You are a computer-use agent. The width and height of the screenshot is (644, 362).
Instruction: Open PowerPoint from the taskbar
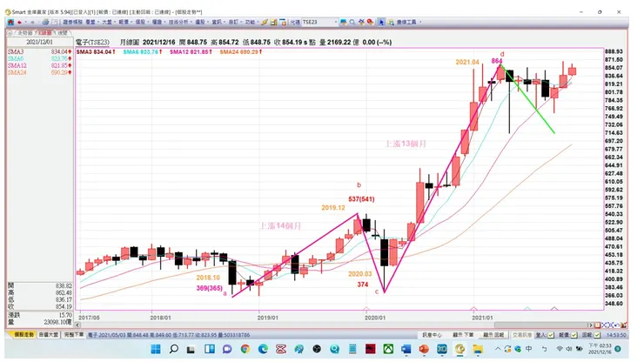[424, 349]
